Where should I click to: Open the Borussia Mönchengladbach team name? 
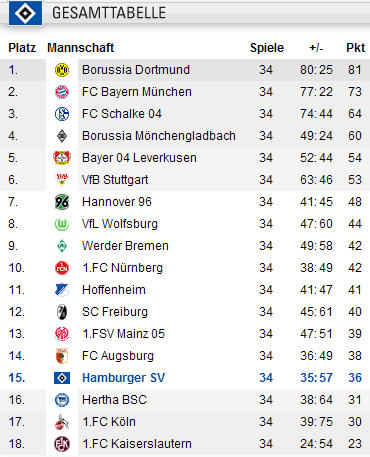tap(159, 136)
